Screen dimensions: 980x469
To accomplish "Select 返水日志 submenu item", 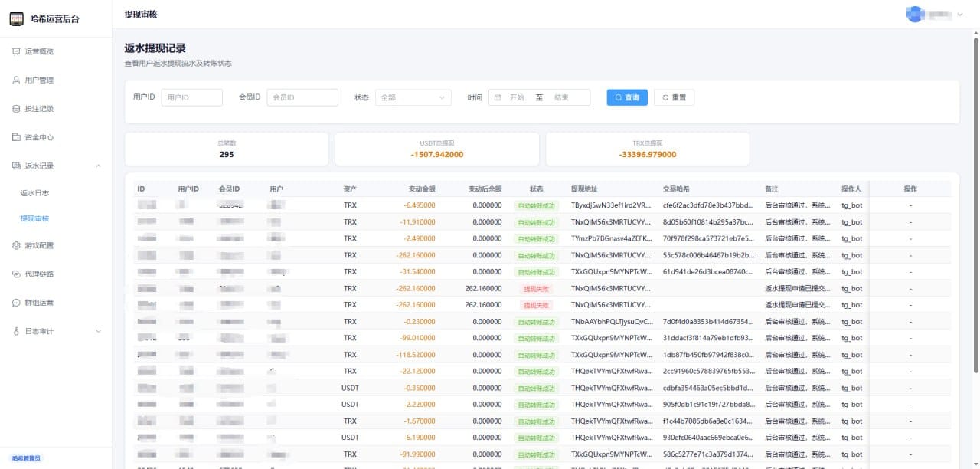I will (34, 193).
